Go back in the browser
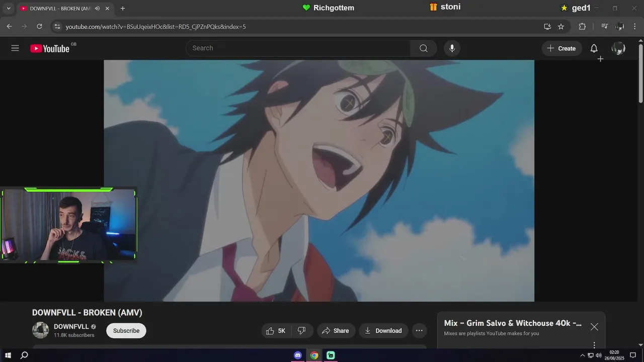Image resolution: width=644 pixels, height=362 pixels. click(x=9, y=26)
